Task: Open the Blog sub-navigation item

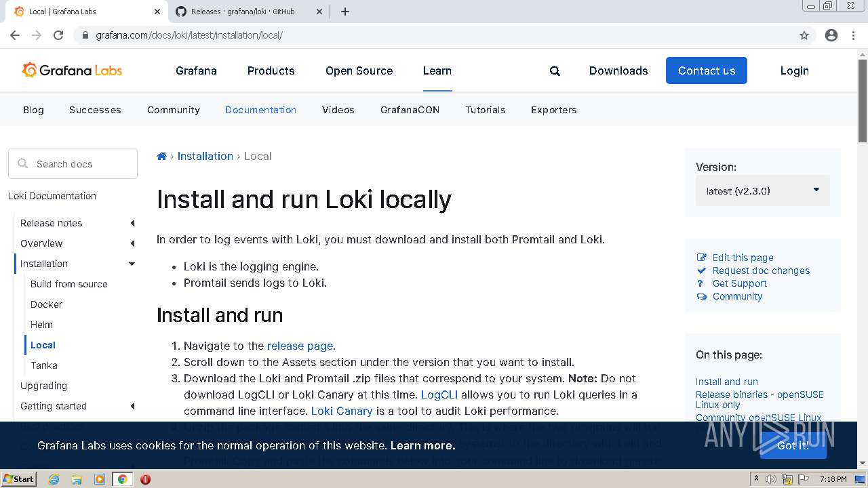Action: [x=33, y=110]
